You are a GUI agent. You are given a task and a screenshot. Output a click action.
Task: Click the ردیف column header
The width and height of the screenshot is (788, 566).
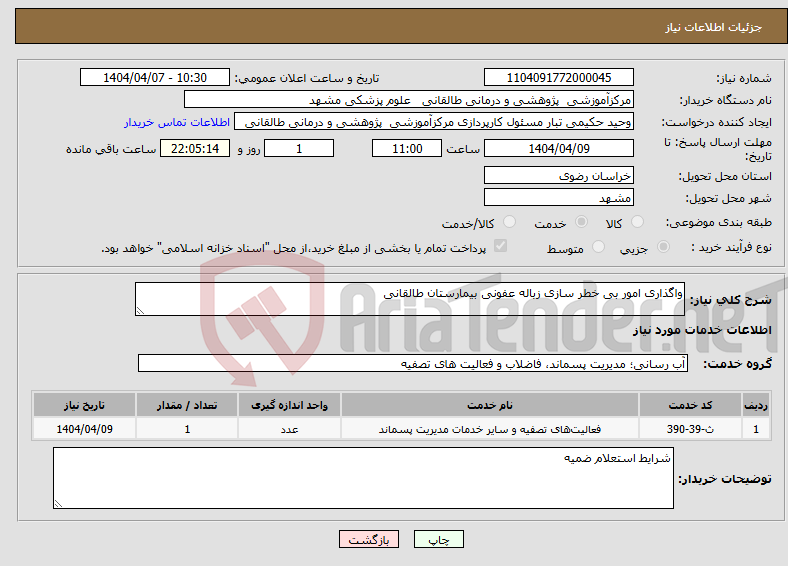tap(756, 405)
